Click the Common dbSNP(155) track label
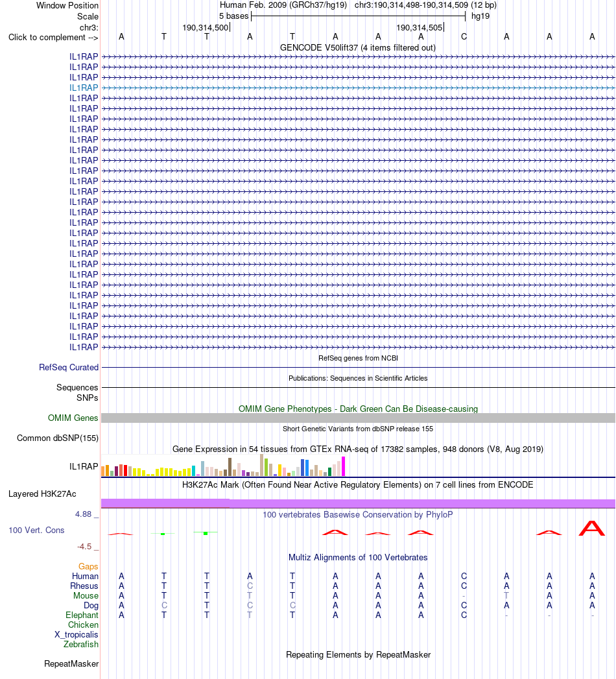 click(x=58, y=438)
